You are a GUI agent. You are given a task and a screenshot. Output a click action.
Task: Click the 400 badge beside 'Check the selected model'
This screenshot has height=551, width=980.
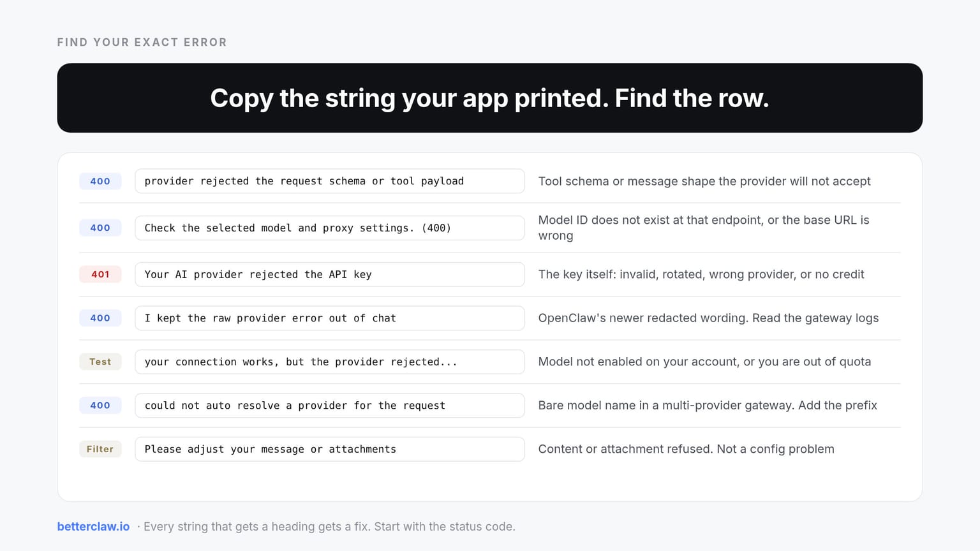pos(100,228)
